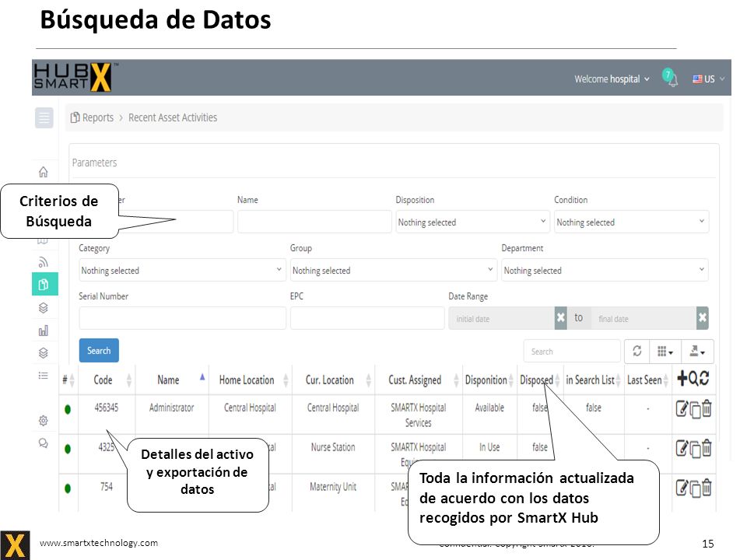Sort by Home Location column

coord(250,380)
